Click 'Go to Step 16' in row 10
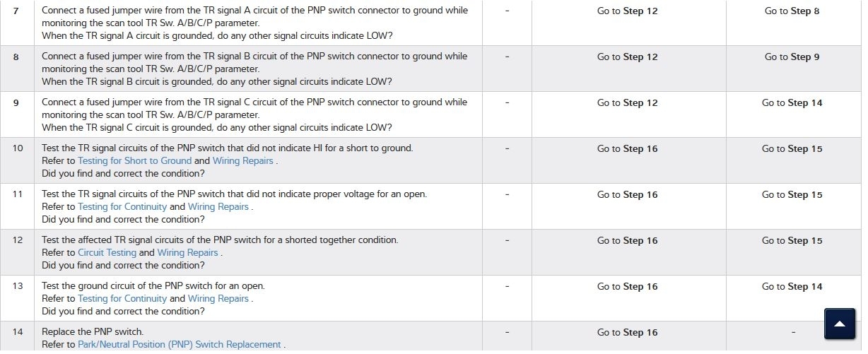 pyautogui.click(x=627, y=149)
